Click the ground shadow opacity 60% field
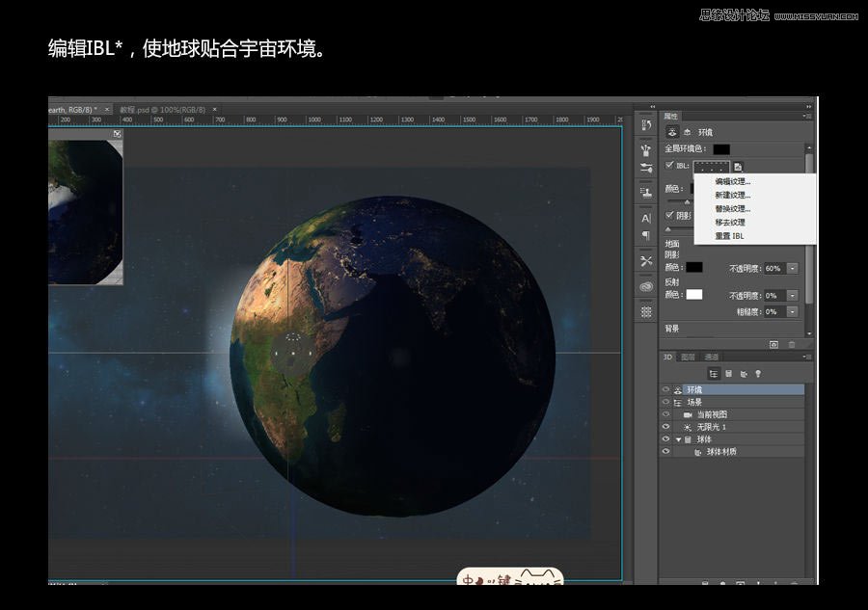The width and height of the screenshot is (868, 610). (774, 268)
